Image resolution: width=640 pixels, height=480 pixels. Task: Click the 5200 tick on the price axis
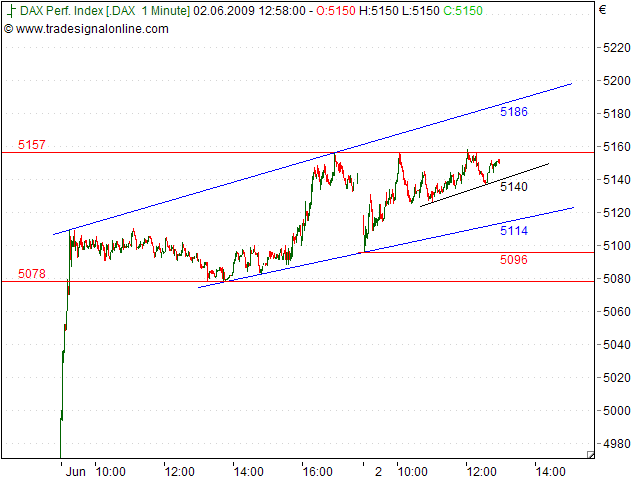[615, 80]
